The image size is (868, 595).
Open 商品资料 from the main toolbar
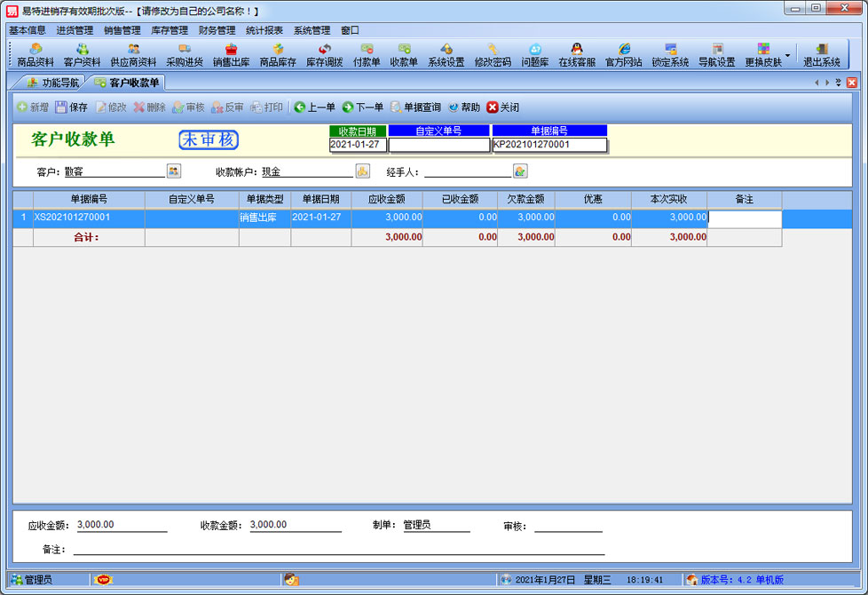coord(36,55)
